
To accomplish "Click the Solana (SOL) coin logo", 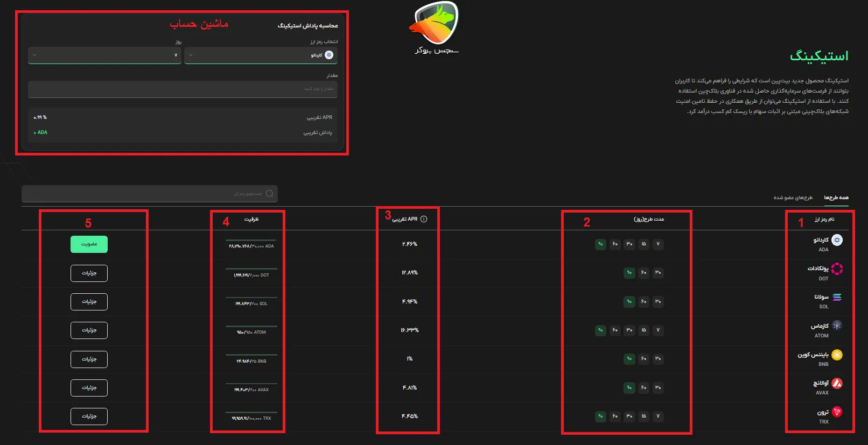I will [x=837, y=297].
